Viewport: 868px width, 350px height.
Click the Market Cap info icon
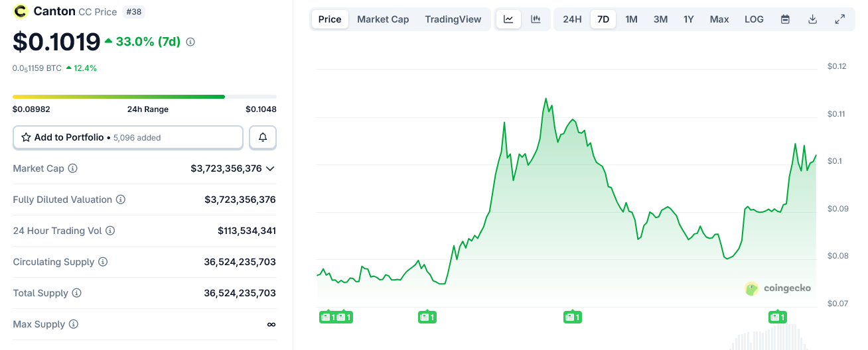(x=73, y=168)
